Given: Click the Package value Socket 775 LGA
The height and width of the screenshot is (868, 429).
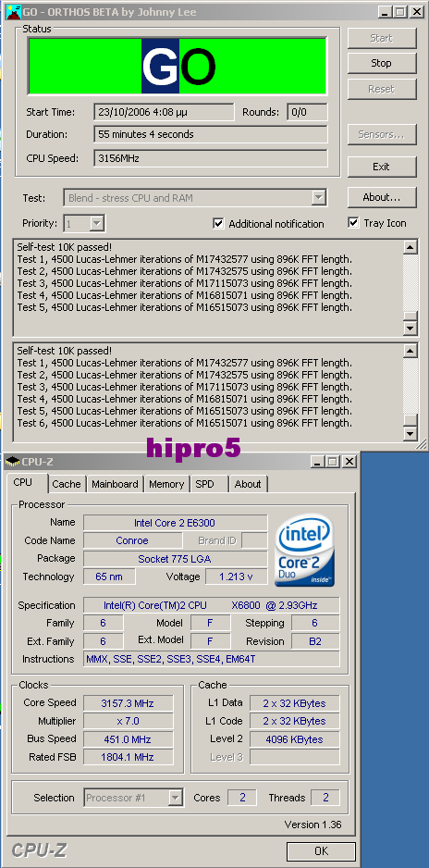Looking at the screenshot, I should tap(176, 559).
